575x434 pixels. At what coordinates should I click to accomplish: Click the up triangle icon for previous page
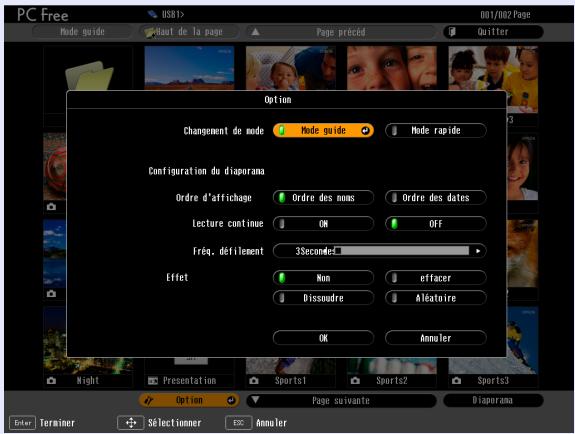pyautogui.click(x=256, y=32)
